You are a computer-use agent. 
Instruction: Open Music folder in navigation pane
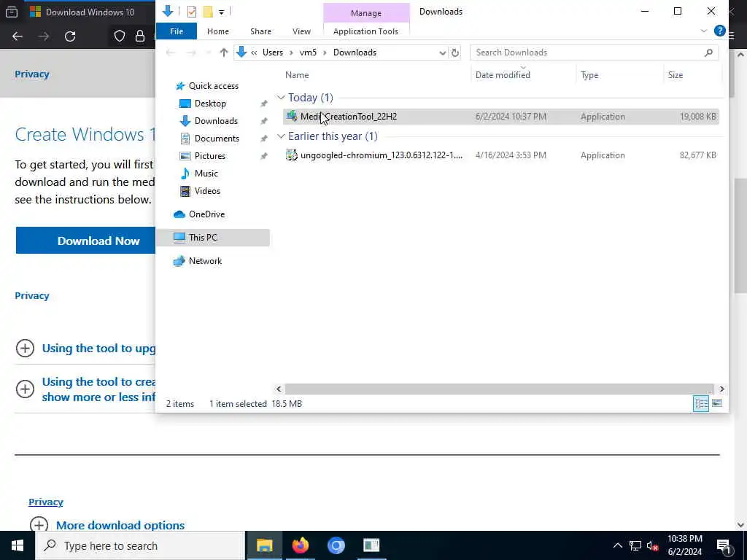tap(206, 174)
